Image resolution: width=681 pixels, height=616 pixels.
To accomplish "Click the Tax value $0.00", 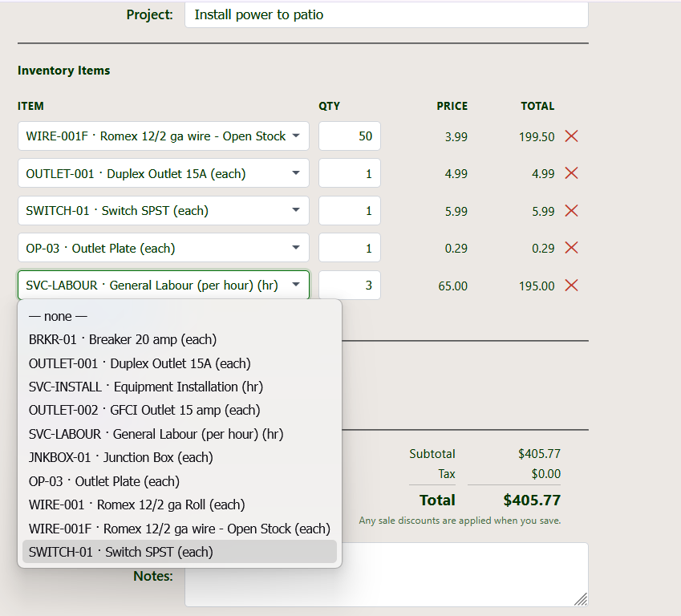I will coord(546,474).
